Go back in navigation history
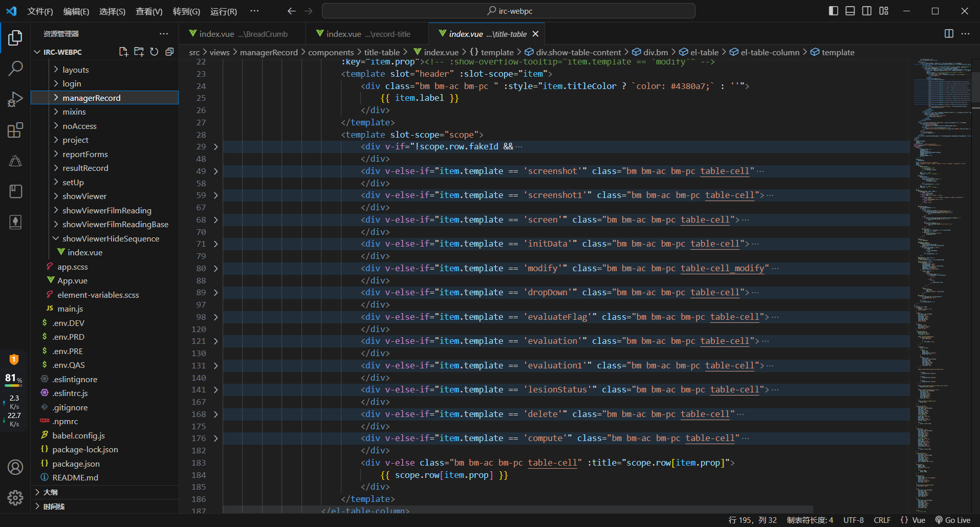 pyautogui.click(x=292, y=11)
